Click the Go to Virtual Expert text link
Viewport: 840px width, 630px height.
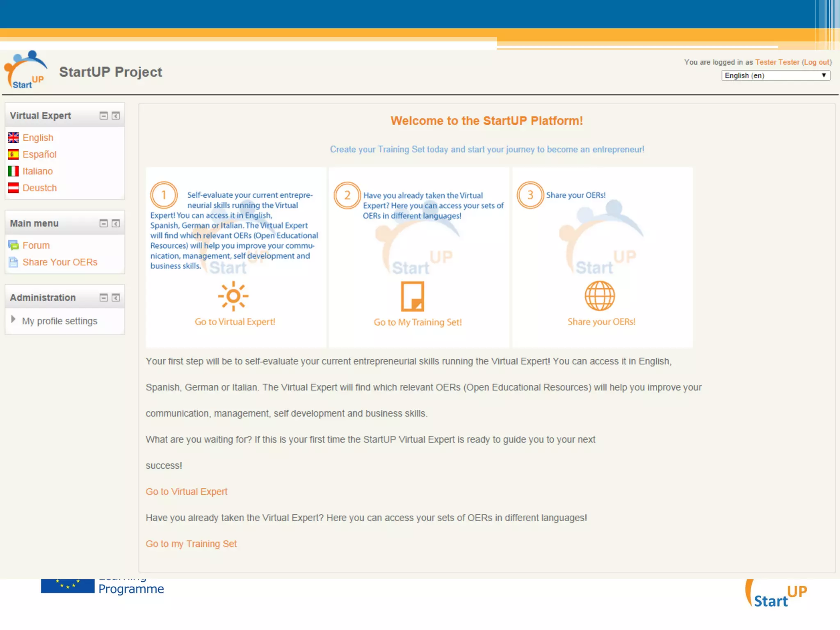pos(186,491)
